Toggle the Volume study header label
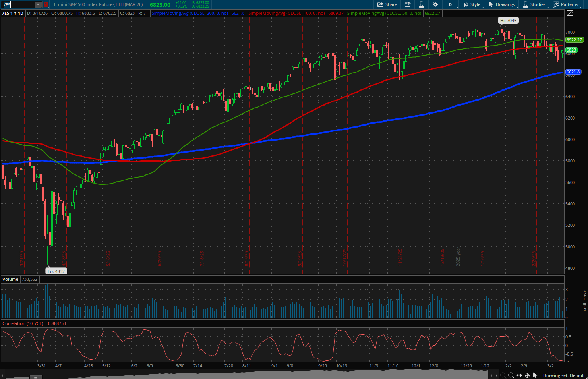 tap(10, 279)
